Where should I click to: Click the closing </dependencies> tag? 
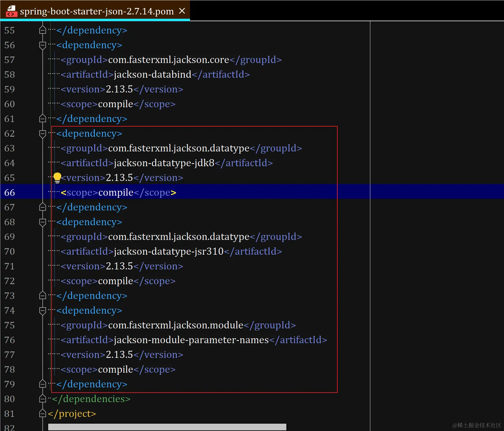[91, 399]
